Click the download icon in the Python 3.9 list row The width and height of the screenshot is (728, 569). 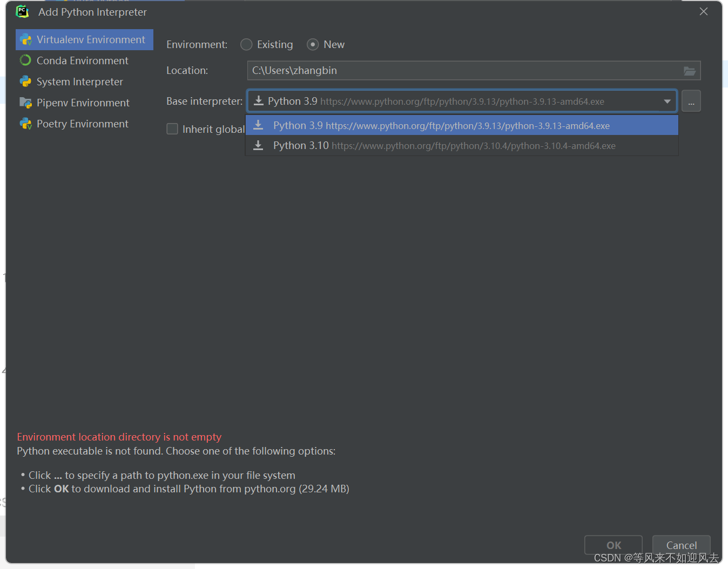point(258,125)
